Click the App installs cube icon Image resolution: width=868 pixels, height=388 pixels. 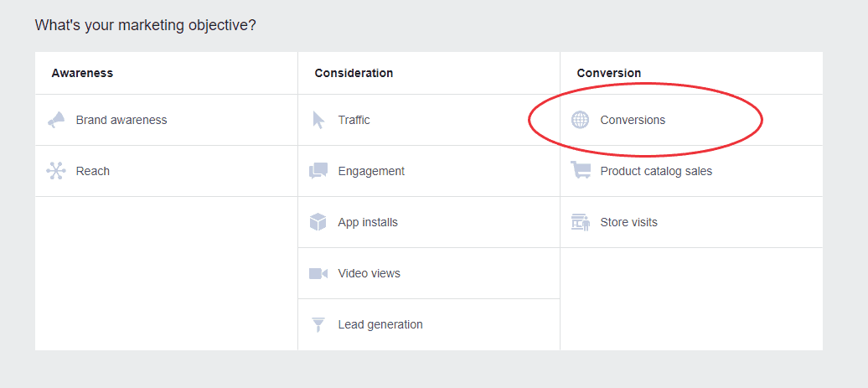click(318, 222)
